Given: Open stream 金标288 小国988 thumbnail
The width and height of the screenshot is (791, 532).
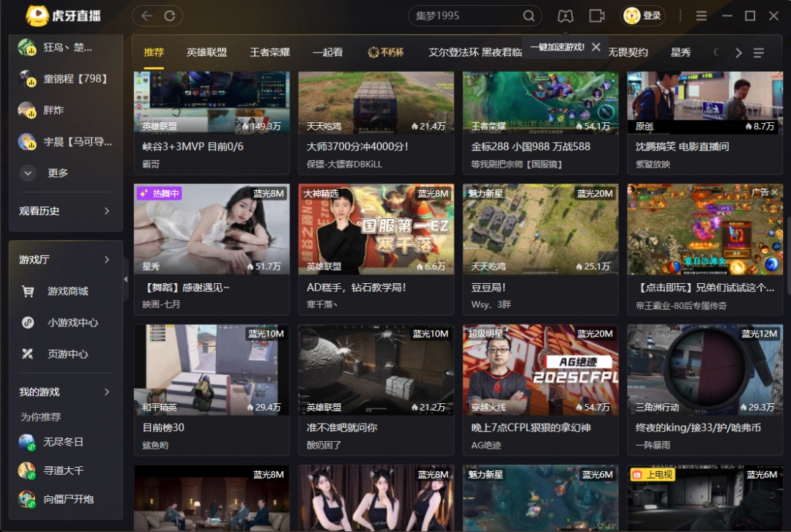Looking at the screenshot, I should 541,102.
